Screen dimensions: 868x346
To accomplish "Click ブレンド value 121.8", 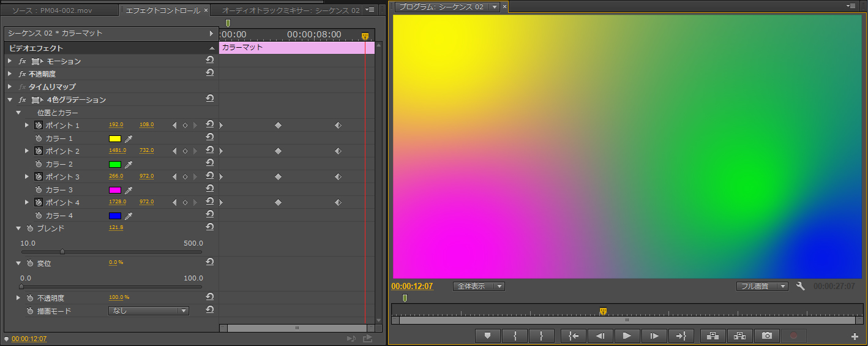I will pos(116,228).
